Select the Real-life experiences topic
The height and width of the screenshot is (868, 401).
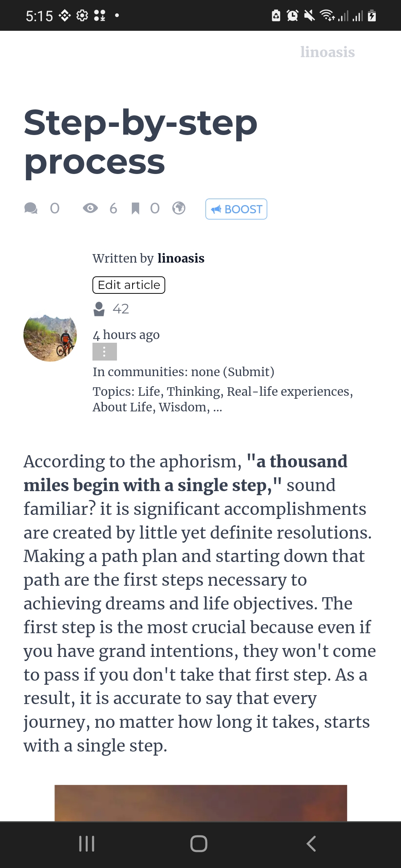pyautogui.click(x=288, y=391)
